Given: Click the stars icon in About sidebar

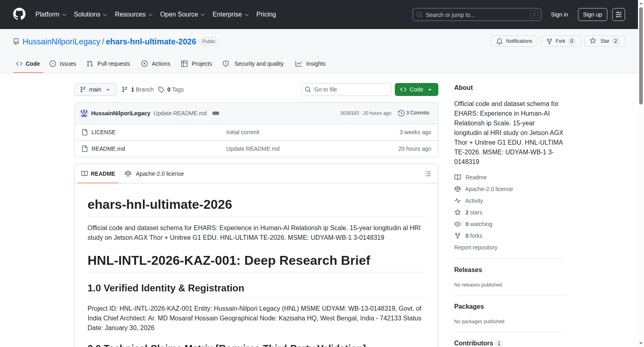Looking at the screenshot, I should (x=458, y=212).
